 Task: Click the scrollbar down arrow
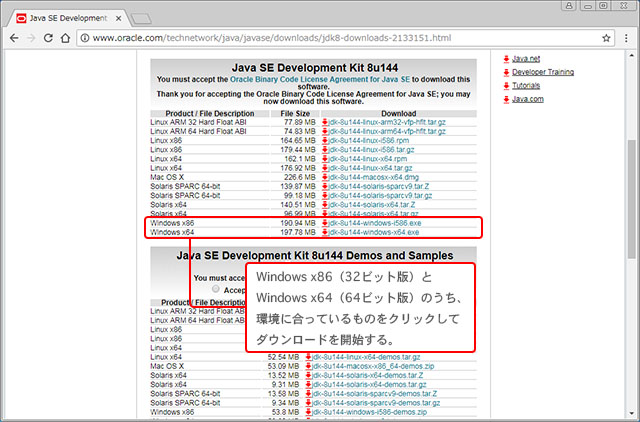(631, 413)
